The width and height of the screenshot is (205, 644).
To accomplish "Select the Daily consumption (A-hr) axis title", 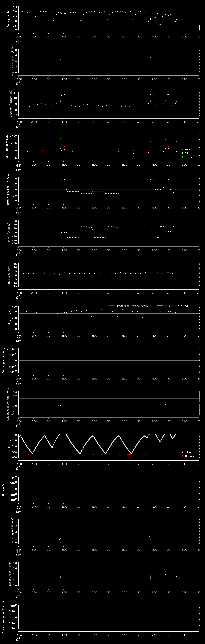I will pos(12,61).
